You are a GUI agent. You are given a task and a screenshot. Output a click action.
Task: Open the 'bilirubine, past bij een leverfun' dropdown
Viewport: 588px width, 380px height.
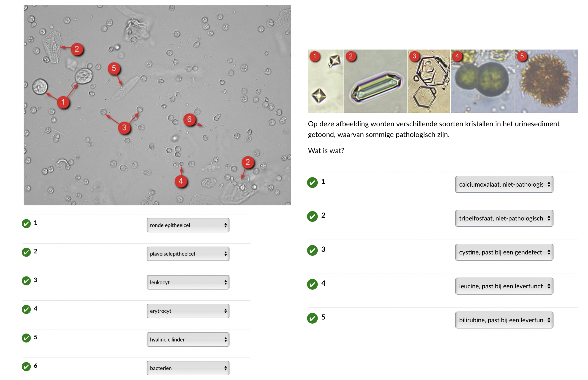(504, 320)
